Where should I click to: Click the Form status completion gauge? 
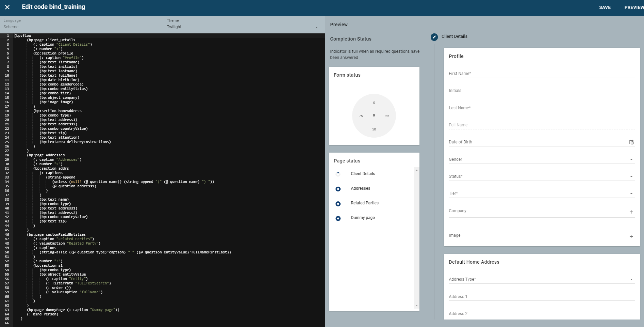(x=374, y=116)
